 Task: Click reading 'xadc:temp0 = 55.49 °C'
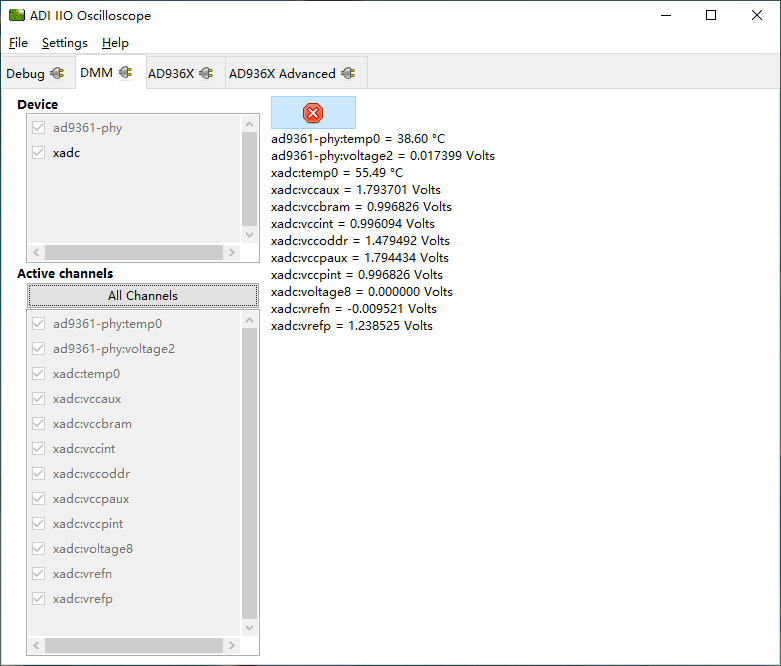click(337, 173)
